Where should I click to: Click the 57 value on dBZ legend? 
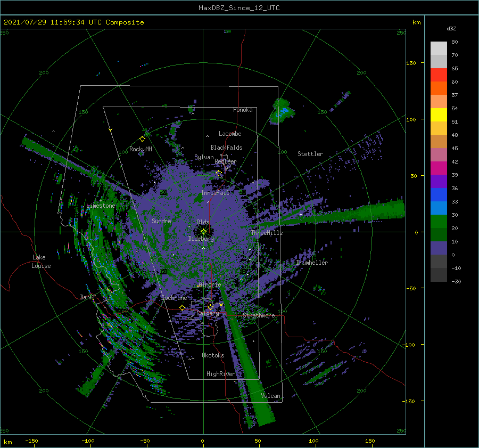point(455,95)
